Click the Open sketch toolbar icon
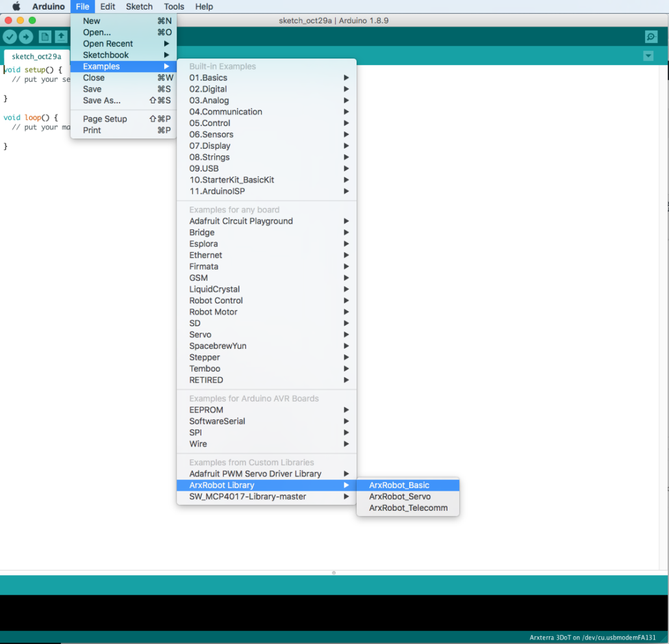669x644 pixels. click(61, 36)
